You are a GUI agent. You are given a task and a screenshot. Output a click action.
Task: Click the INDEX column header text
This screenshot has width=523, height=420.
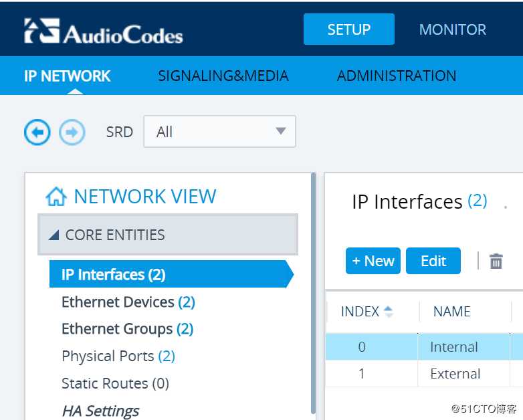[x=360, y=312]
